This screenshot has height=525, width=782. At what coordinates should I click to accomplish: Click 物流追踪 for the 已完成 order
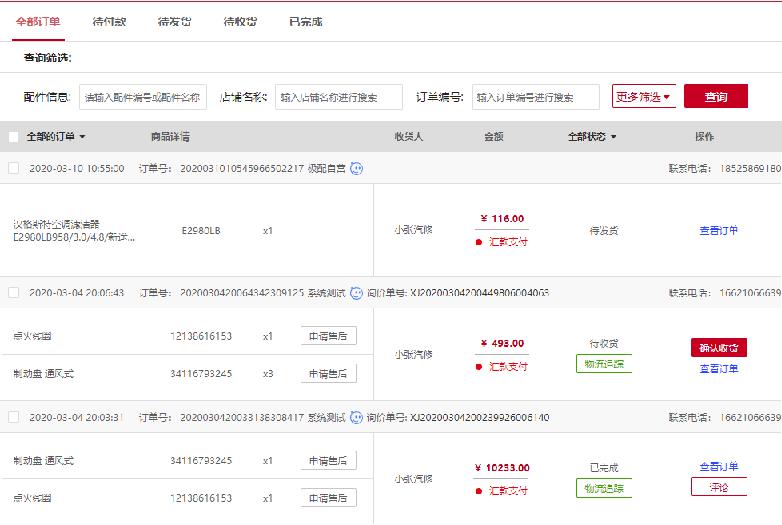604,488
